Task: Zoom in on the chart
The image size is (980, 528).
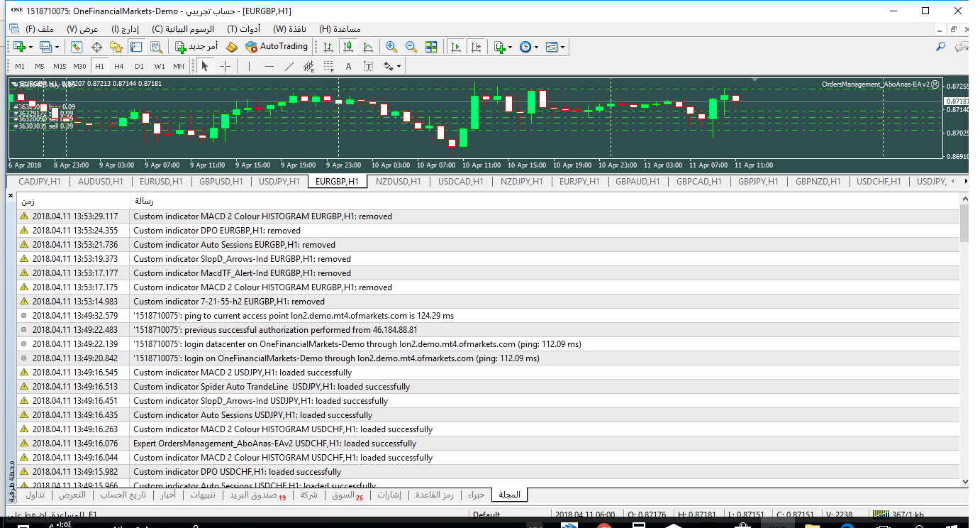Action: [x=391, y=47]
